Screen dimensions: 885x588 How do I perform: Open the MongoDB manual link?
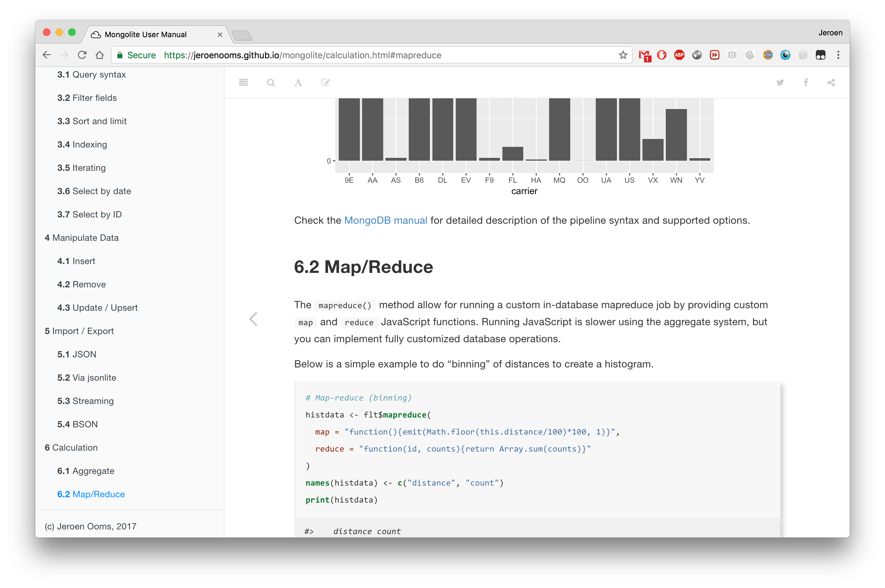tap(385, 221)
